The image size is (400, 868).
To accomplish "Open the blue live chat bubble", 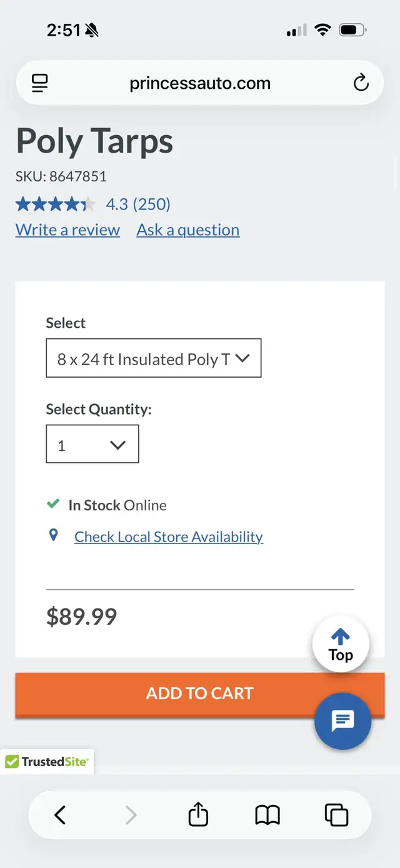I will 342,721.
